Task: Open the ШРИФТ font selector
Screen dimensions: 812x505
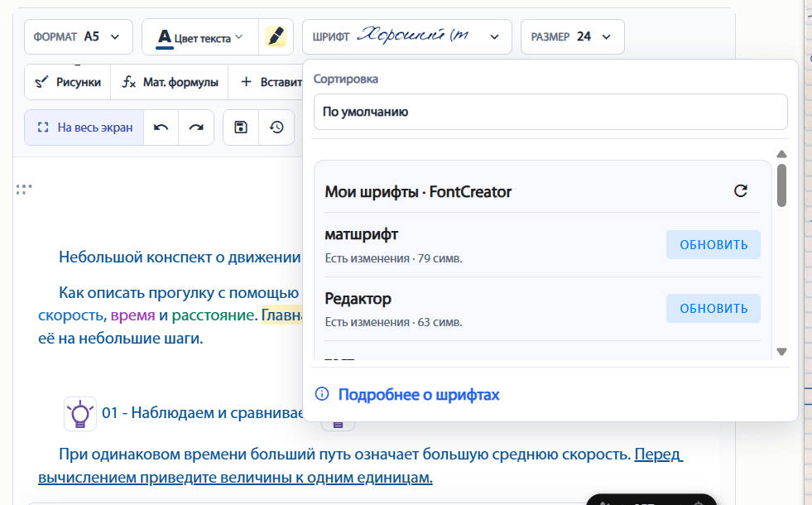Action: [x=406, y=36]
